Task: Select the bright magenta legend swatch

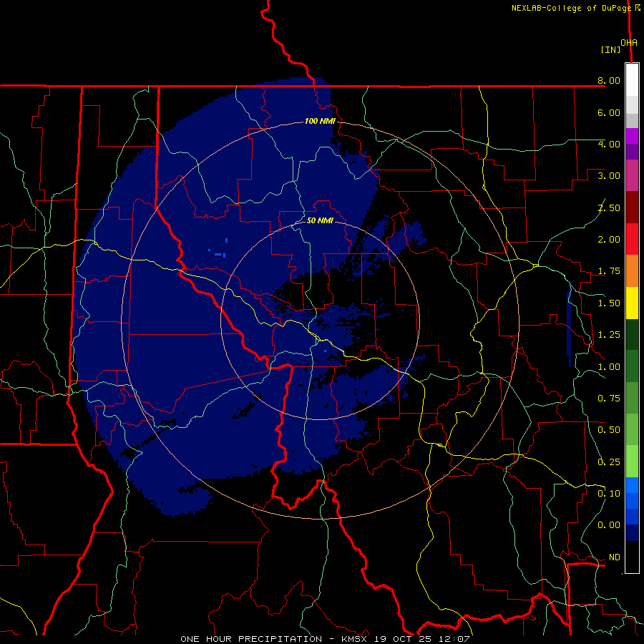Action: point(632,136)
